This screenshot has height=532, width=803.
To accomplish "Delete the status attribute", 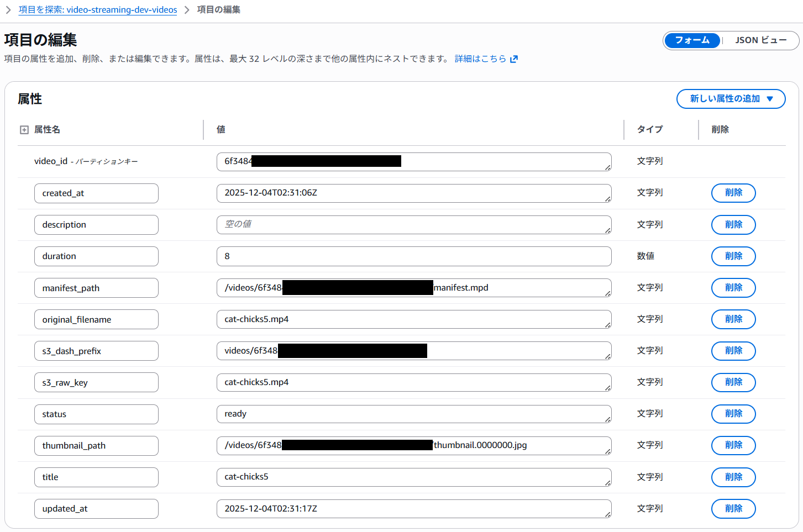I will pyautogui.click(x=733, y=414).
